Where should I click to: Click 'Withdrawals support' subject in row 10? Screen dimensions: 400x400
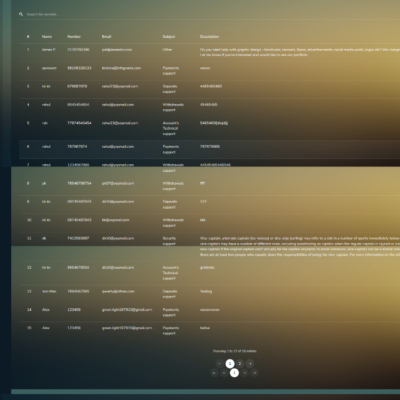[173, 223]
